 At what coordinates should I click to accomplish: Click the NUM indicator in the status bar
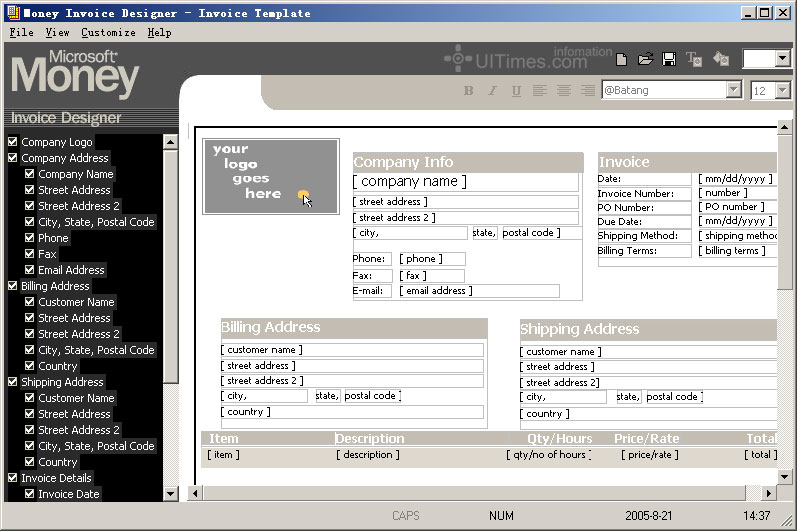(x=501, y=516)
